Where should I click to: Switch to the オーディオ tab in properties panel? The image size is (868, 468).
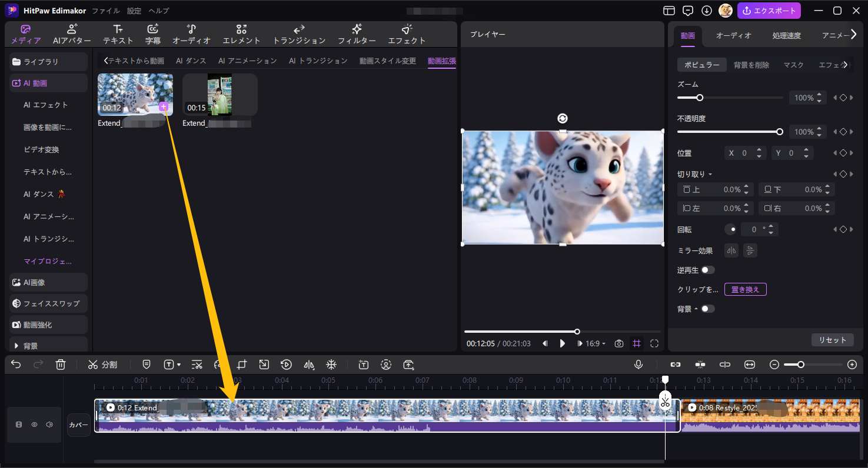733,35
